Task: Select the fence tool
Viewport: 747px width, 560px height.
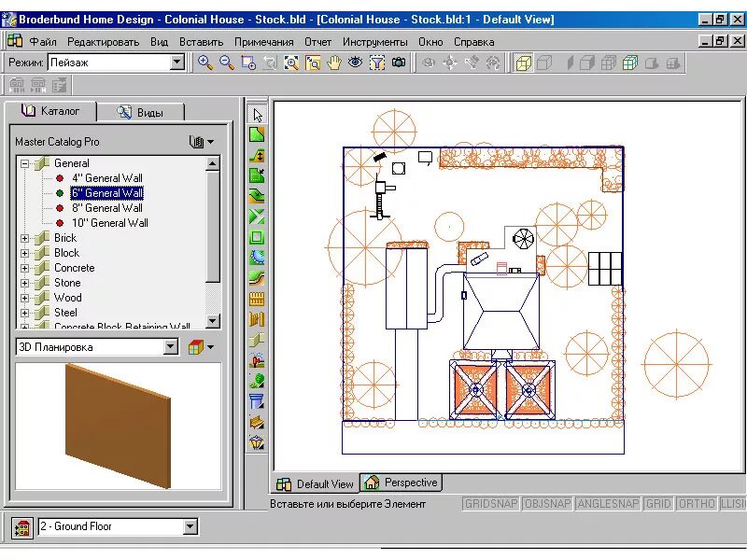Action: (258, 299)
